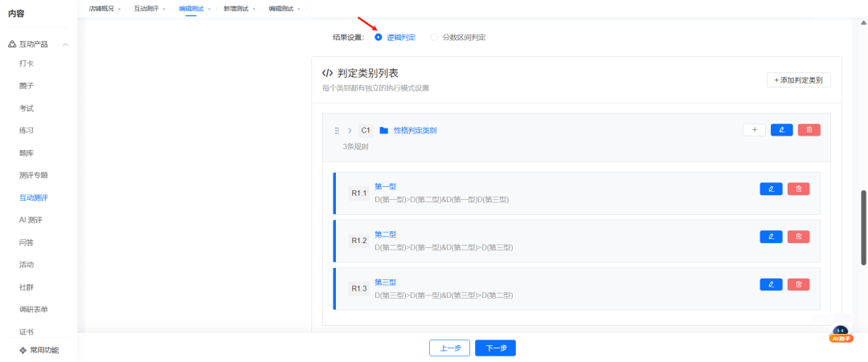Image resolution: width=868 pixels, height=362 pixels.
Task: Toggle the chevron arrow next to C1
Action: point(350,130)
